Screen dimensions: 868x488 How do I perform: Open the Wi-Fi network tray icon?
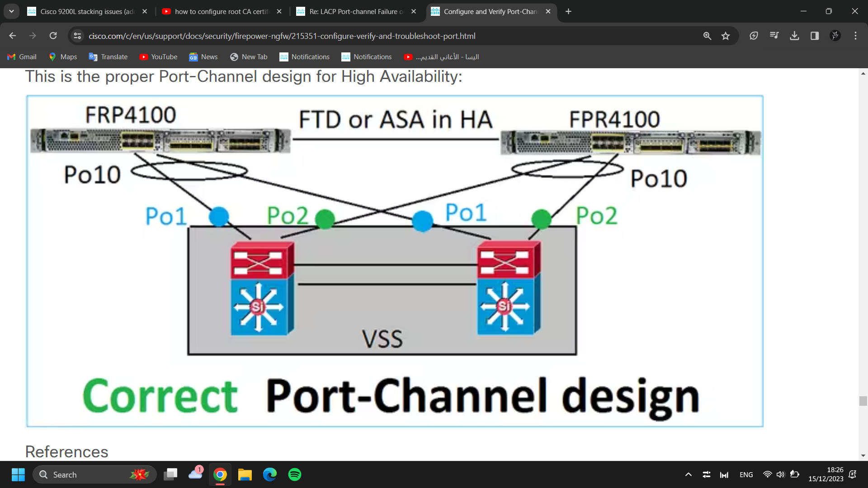pos(767,474)
